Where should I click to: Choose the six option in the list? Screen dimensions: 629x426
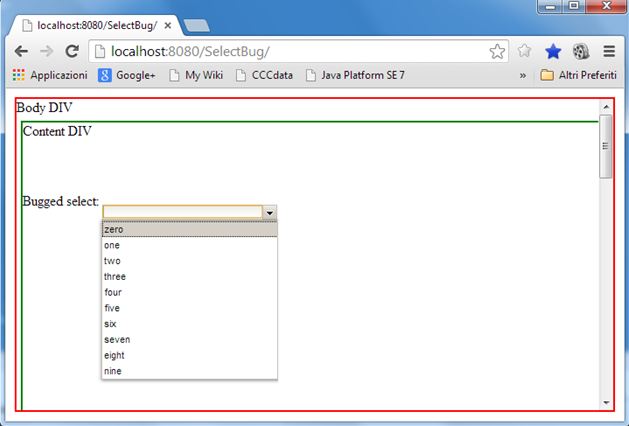[x=189, y=324]
